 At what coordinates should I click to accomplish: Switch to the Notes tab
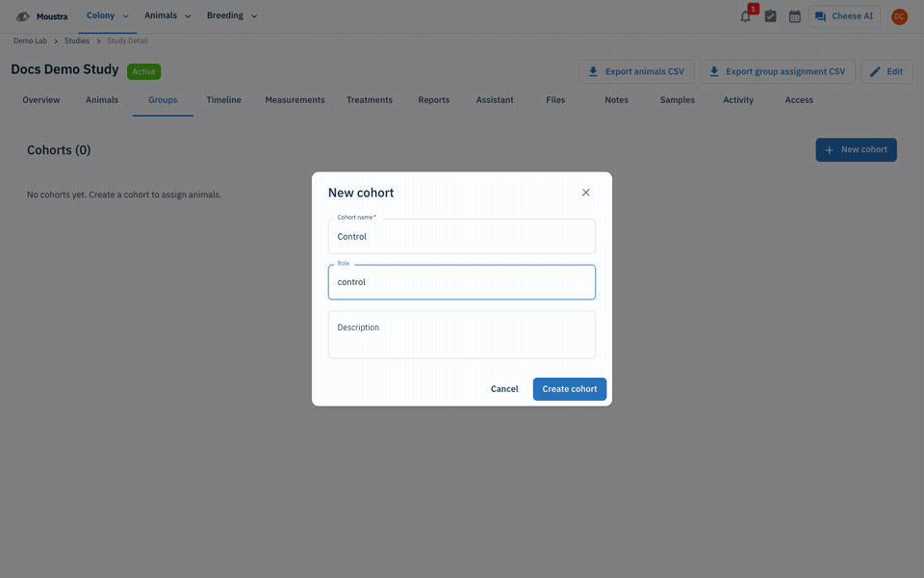[x=616, y=99]
